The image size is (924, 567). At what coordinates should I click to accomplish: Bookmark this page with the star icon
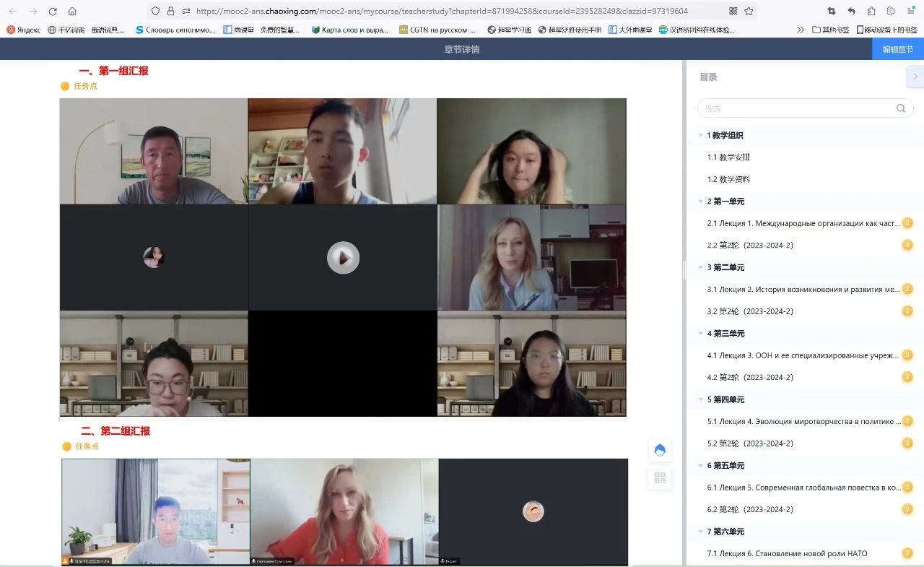[x=749, y=12]
